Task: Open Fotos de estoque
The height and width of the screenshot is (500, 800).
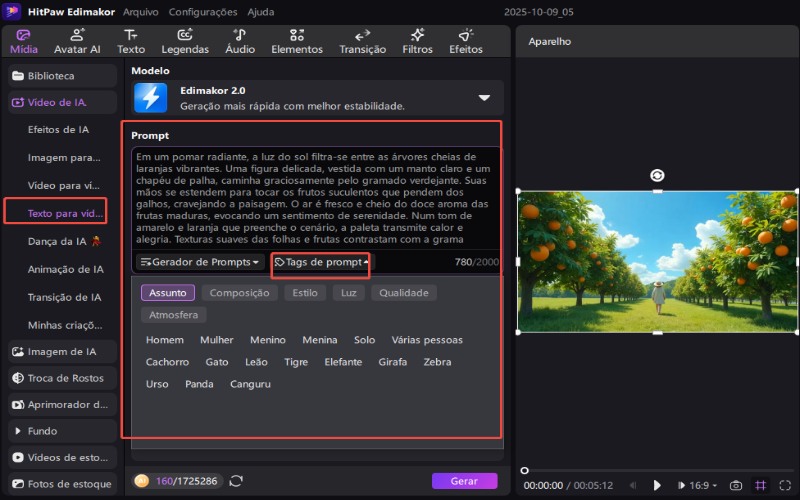Action: tap(62, 484)
